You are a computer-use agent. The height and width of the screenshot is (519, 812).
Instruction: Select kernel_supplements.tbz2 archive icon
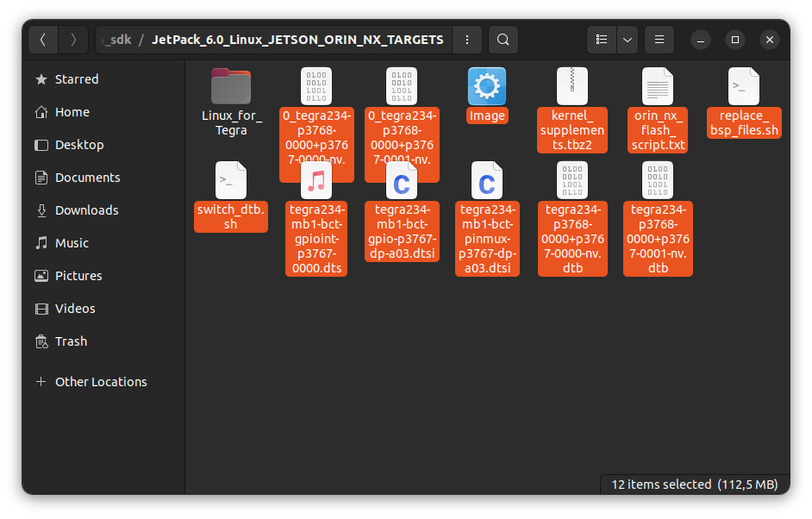pyautogui.click(x=572, y=86)
